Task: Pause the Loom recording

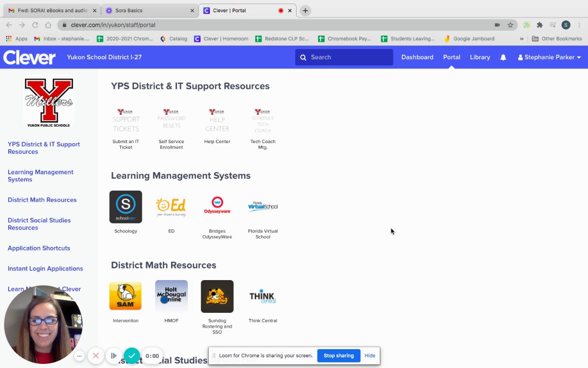Action: pos(114,356)
